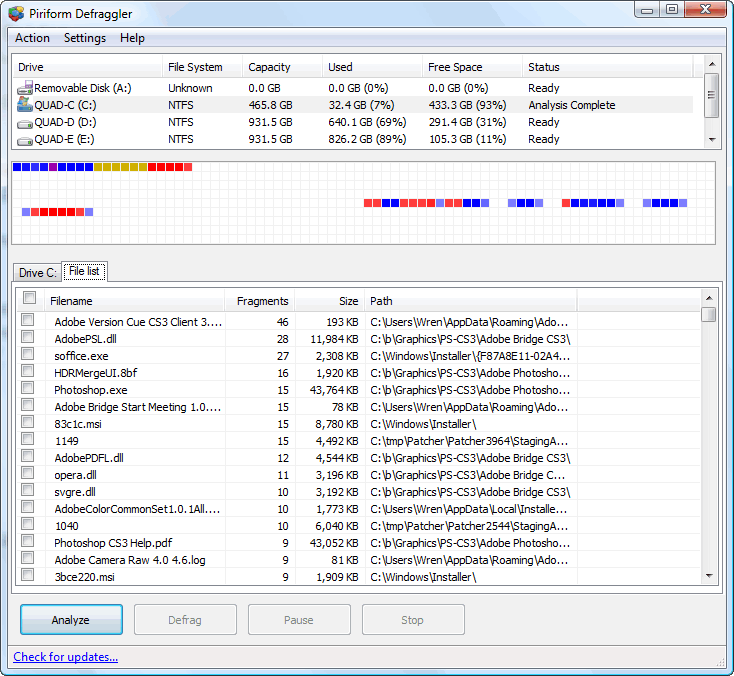Open the Action menu
This screenshot has height=676, width=734.
point(32,38)
